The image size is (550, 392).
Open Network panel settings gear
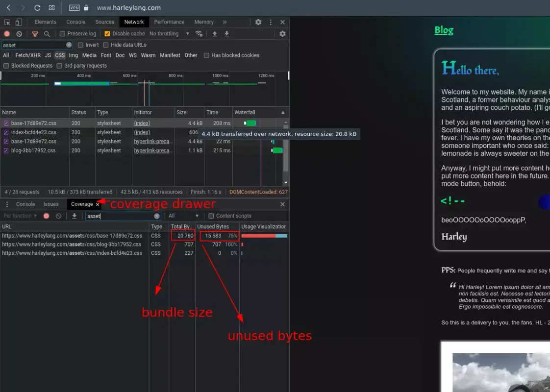[282, 34]
